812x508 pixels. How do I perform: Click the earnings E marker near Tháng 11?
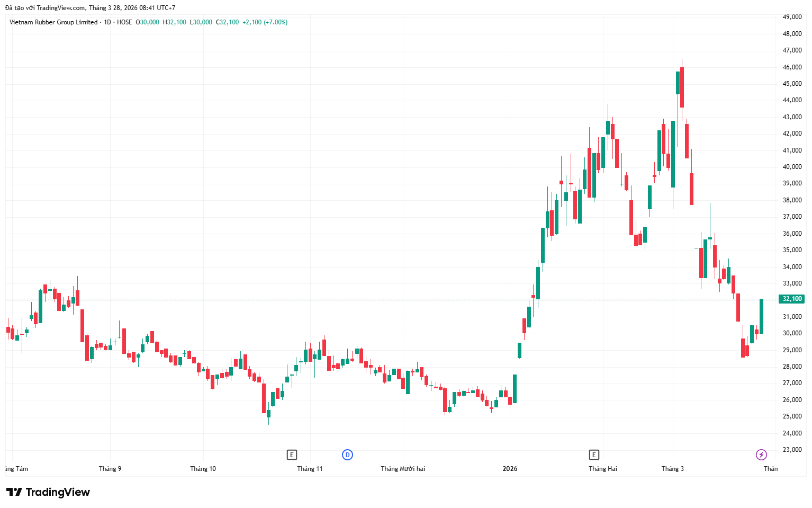(x=292, y=454)
